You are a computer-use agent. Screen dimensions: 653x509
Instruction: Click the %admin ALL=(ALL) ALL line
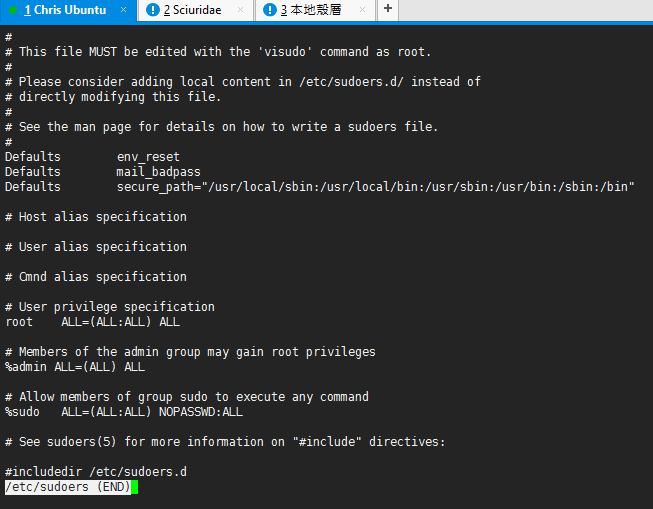75,367
